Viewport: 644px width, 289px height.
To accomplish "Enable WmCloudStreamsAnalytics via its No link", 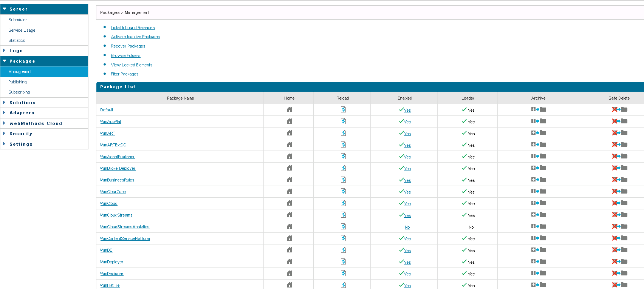I will click(407, 227).
